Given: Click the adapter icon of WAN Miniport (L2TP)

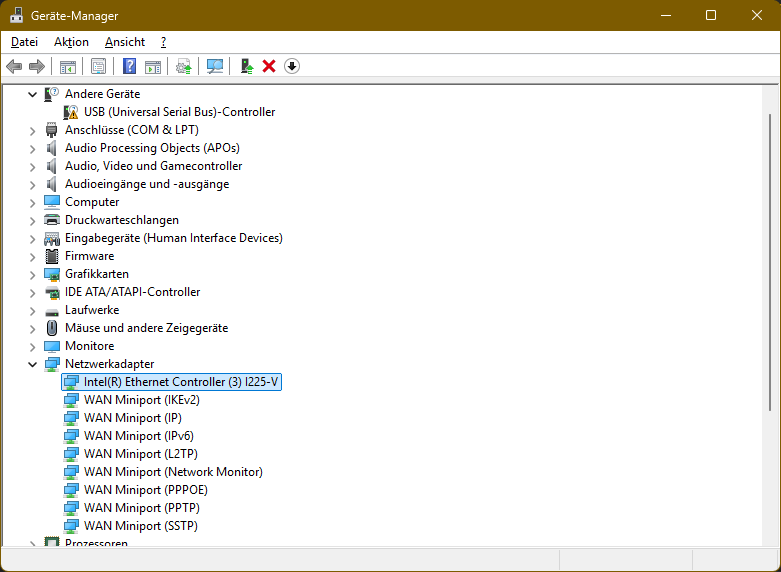Looking at the screenshot, I should coord(71,454).
